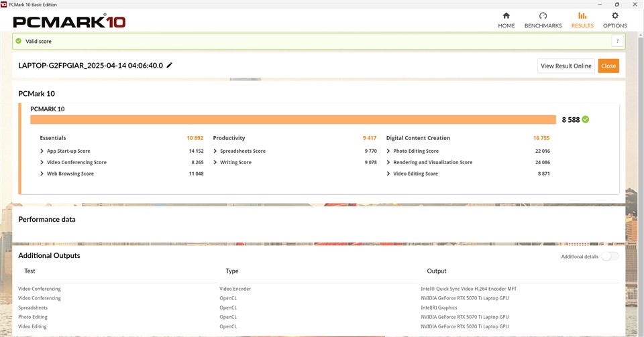Expand Rendering and Visualization Score
Screen dimensions: 644x337
(388, 163)
